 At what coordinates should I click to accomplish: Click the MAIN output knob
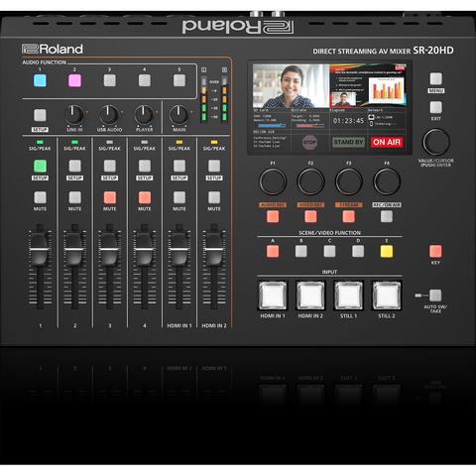click(179, 115)
